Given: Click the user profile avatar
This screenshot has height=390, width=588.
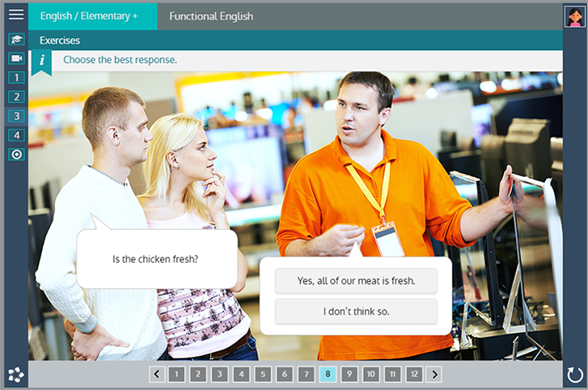Looking at the screenshot, I should coord(574,15).
